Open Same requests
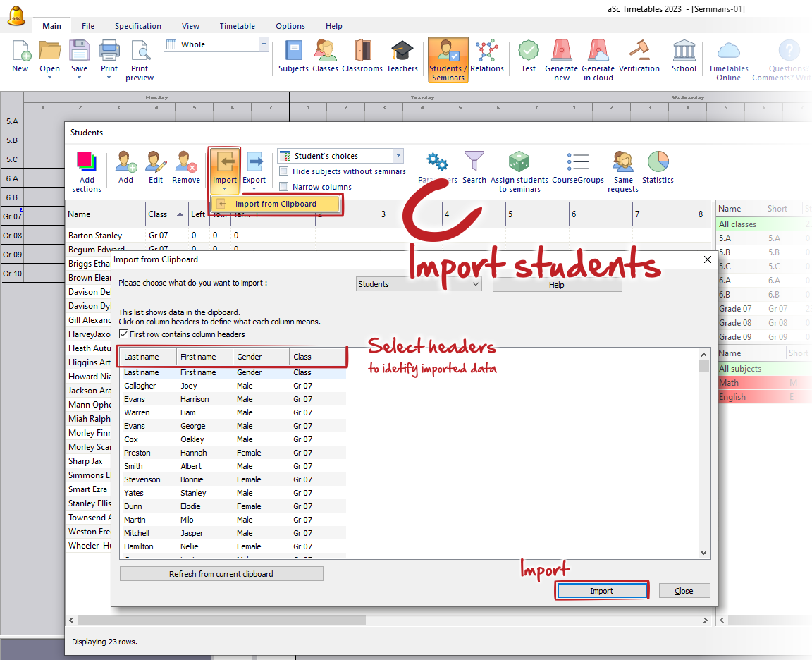 tap(623, 171)
